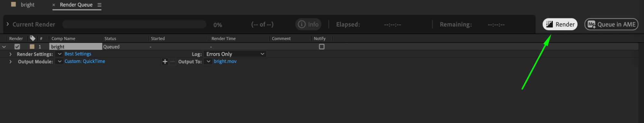Expand the Current Render details

[8, 24]
